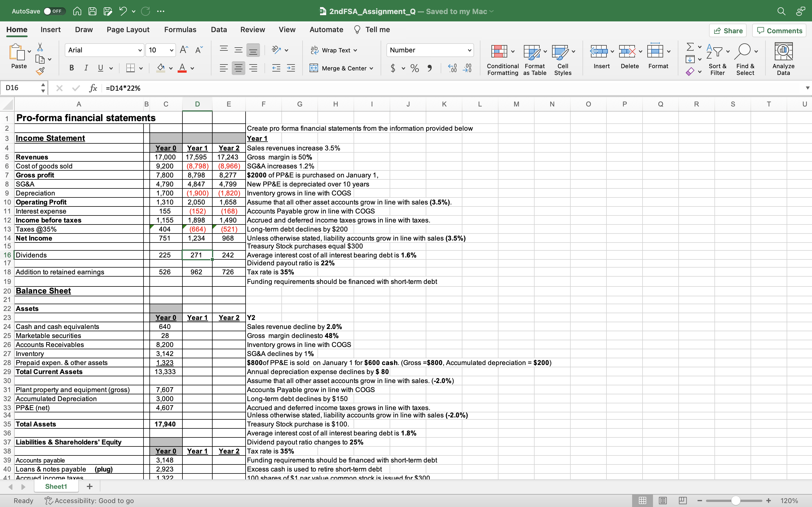812x507 pixels.
Task: Click the Format Painter brush icon
Action: (40, 71)
